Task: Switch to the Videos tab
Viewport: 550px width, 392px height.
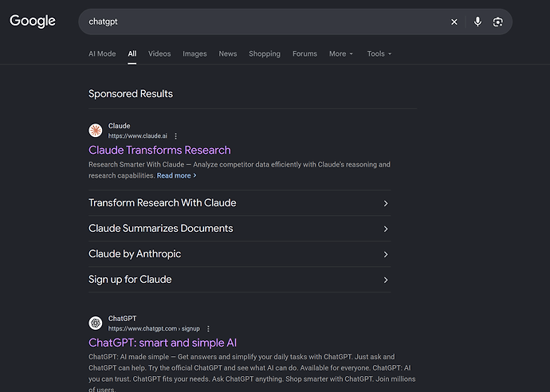Action: tap(159, 53)
